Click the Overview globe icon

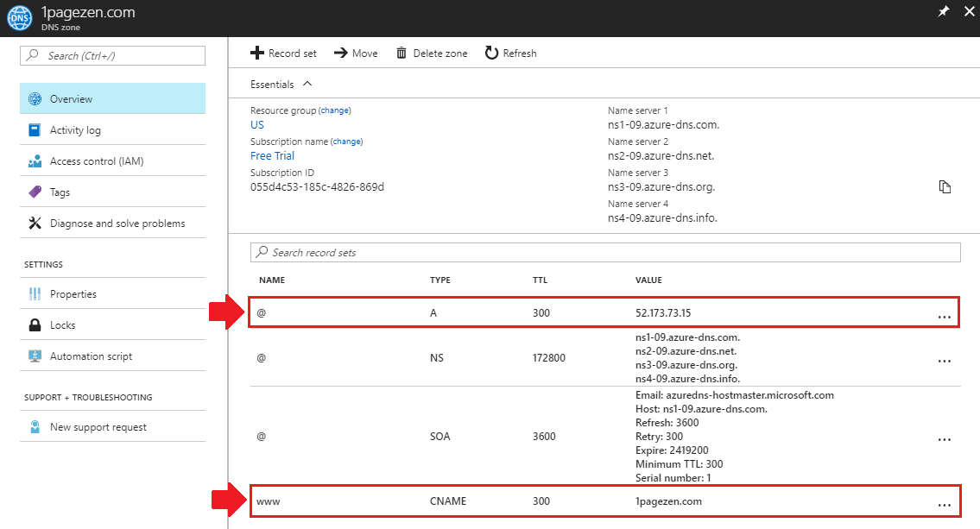pyautogui.click(x=35, y=98)
